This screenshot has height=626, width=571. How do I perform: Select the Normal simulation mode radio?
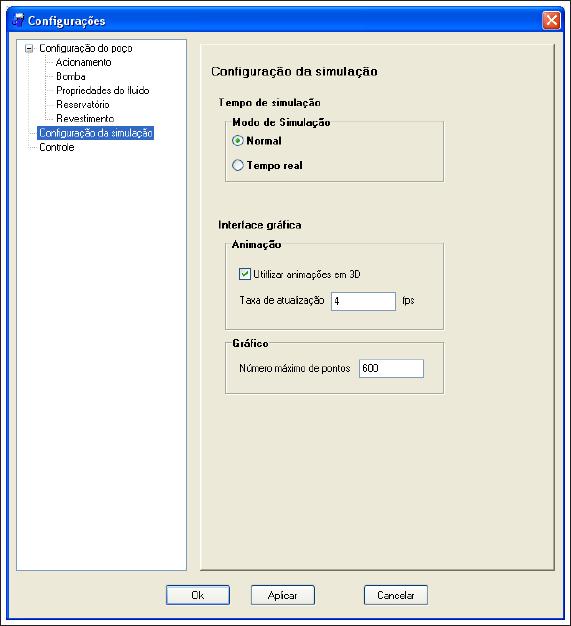(238, 141)
